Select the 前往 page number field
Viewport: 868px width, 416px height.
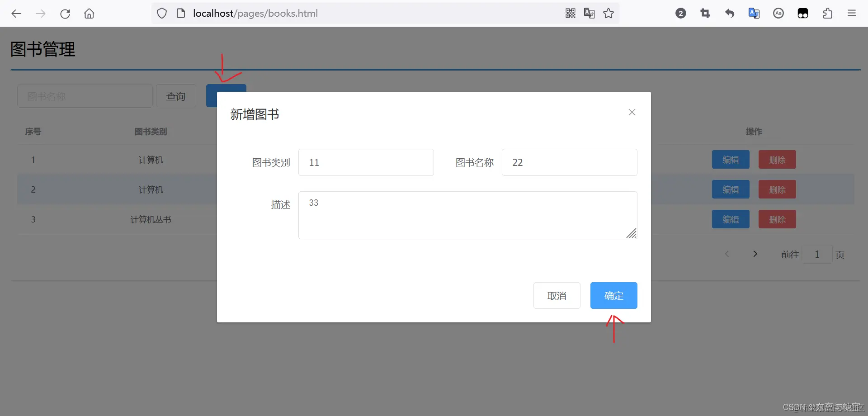[817, 254]
